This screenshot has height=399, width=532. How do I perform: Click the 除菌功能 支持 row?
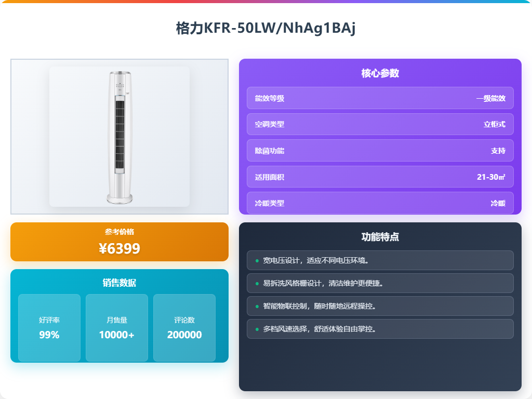(380, 151)
